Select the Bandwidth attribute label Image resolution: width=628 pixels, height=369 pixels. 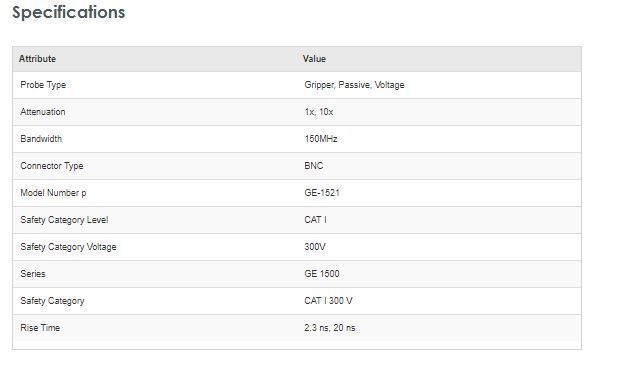[41, 139]
